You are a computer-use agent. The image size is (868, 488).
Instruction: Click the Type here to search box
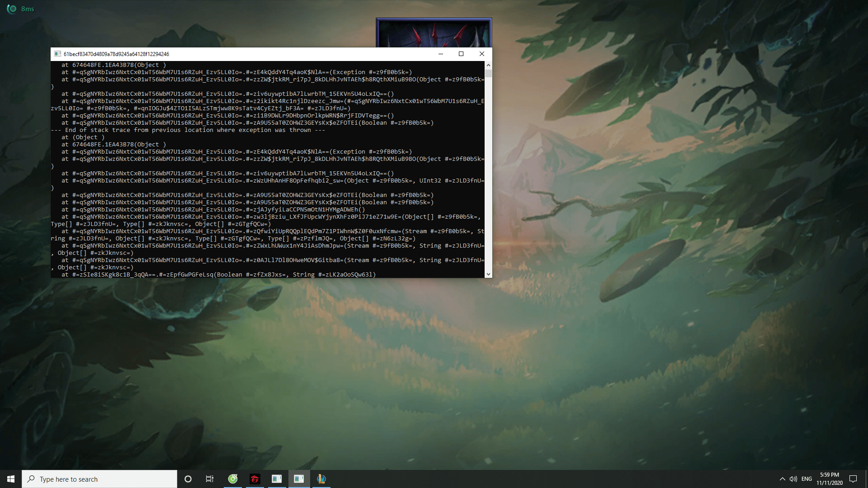pyautogui.click(x=99, y=479)
